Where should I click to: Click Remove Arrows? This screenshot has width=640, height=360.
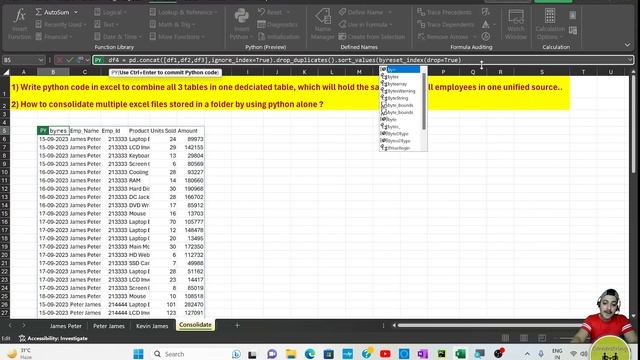[x=442, y=37]
